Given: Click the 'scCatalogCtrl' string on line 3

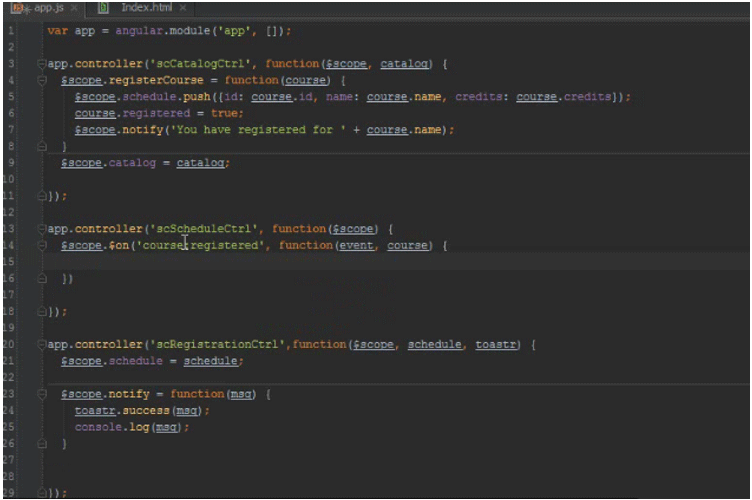Looking at the screenshot, I should point(200,64).
